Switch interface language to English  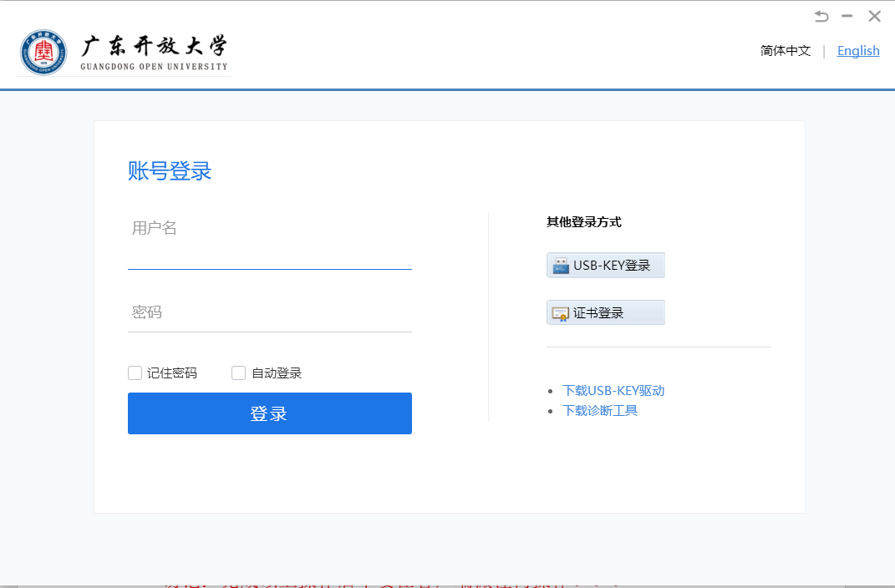[x=858, y=51]
